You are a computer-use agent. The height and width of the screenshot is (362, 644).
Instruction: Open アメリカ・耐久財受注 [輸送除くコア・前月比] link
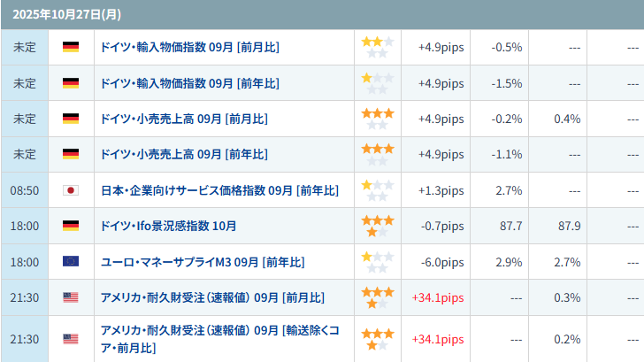click(219, 330)
